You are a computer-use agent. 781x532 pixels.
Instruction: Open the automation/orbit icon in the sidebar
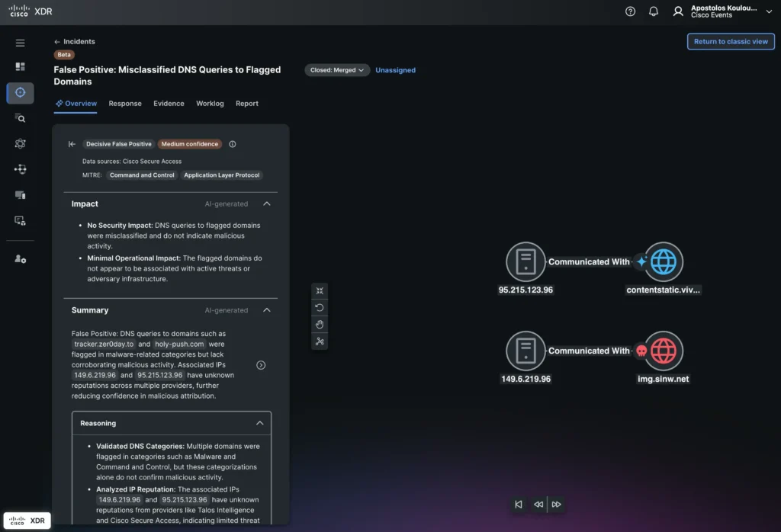click(x=20, y=143)
